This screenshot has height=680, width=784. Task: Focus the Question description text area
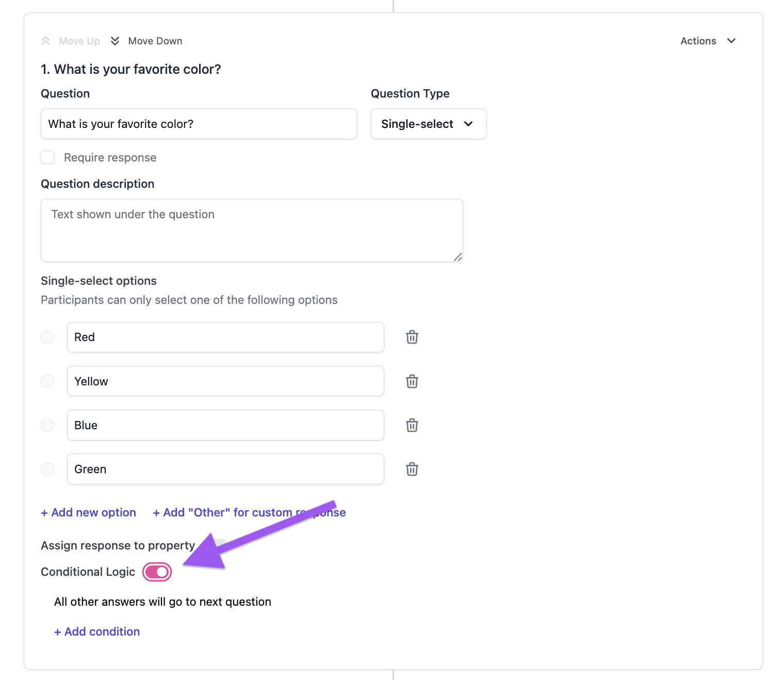click(252, 230)
